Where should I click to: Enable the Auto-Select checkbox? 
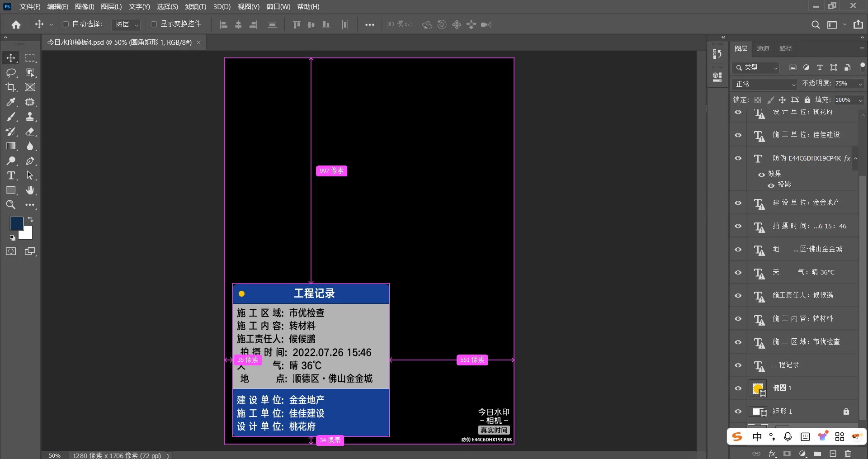pos(66,24)
